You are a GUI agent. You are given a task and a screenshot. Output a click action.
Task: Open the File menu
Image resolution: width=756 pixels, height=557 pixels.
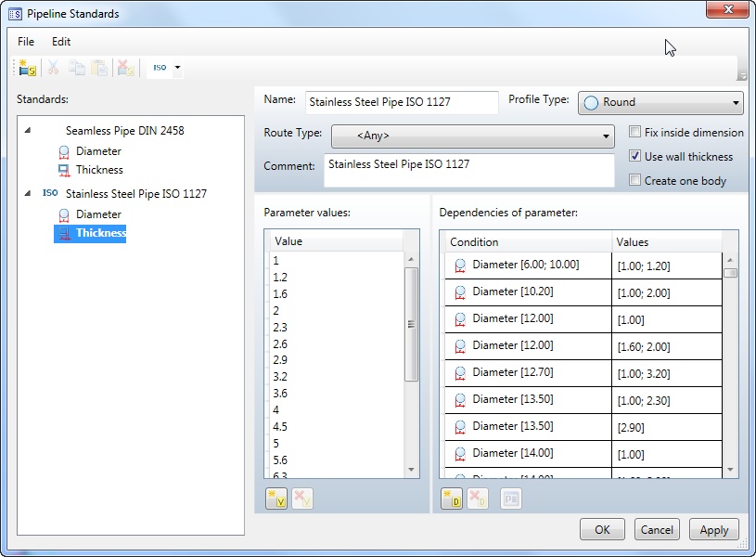pyautogui.click(x=26, y=42)
